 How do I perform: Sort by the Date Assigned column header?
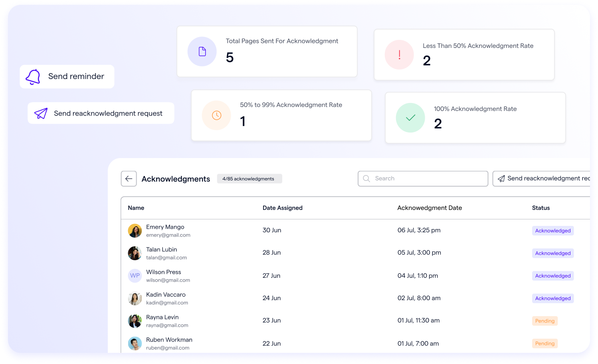[282, 208]
